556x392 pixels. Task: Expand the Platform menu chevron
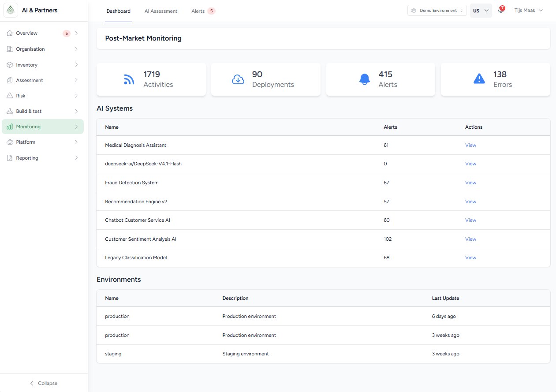click(76, 142)
